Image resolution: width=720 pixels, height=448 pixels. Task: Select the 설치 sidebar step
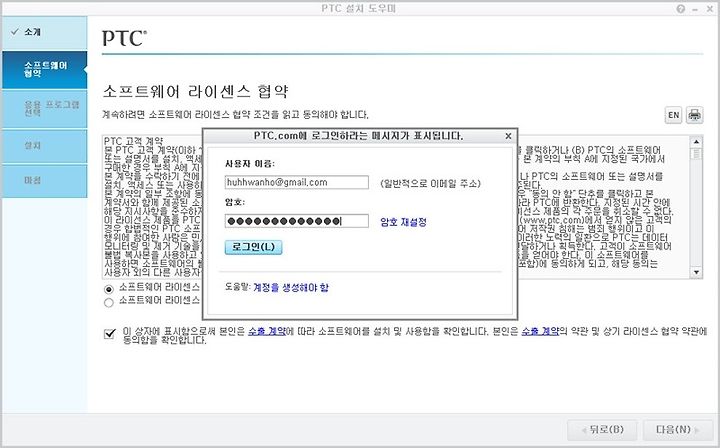click(45, 146)
